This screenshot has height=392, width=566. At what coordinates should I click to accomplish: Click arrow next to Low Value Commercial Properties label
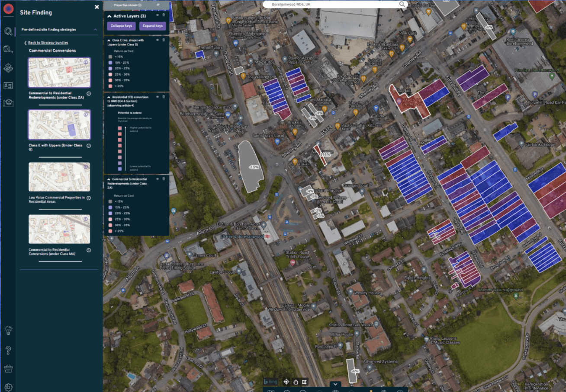(x=89, y=198)
